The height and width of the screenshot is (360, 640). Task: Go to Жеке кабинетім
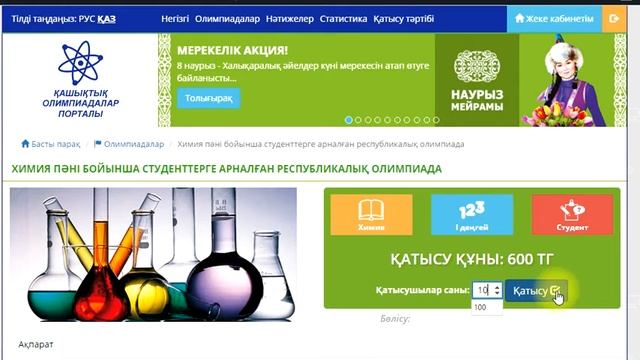[x=554, y=18]
